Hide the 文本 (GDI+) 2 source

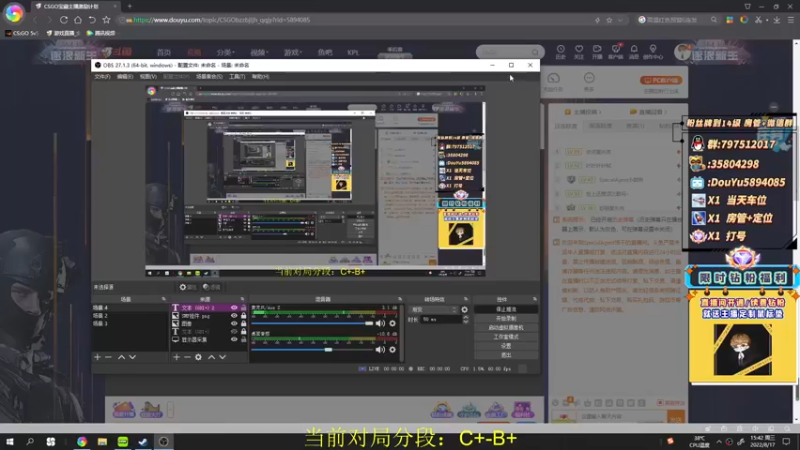click(x=234, y=308)
